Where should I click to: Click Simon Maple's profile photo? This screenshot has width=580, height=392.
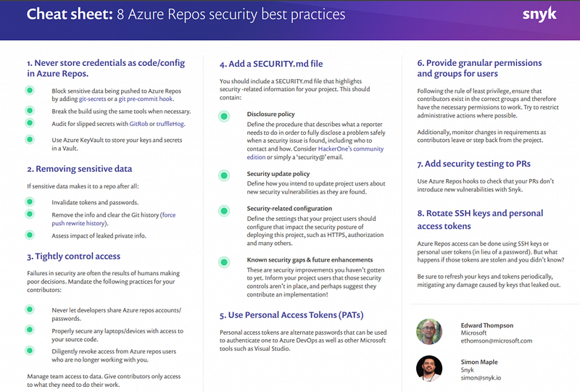click(429, 368)
